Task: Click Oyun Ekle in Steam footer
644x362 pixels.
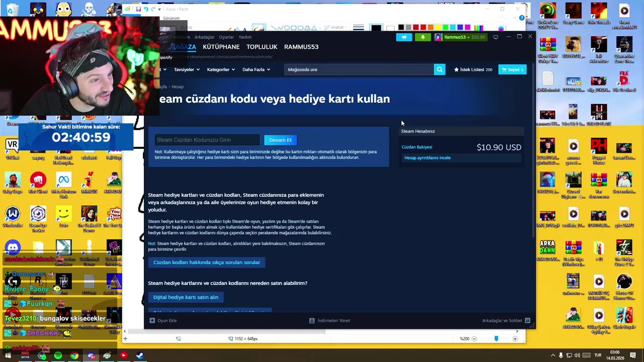Action: [164, 320]
